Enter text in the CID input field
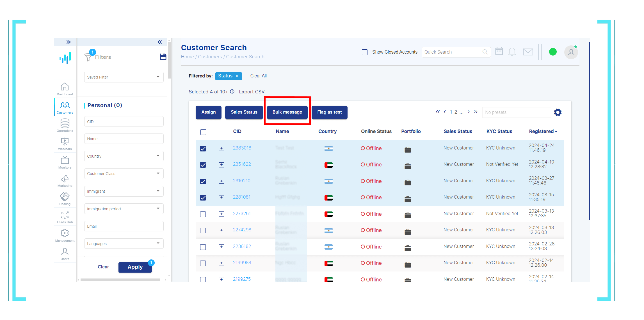 click(123, 121)
